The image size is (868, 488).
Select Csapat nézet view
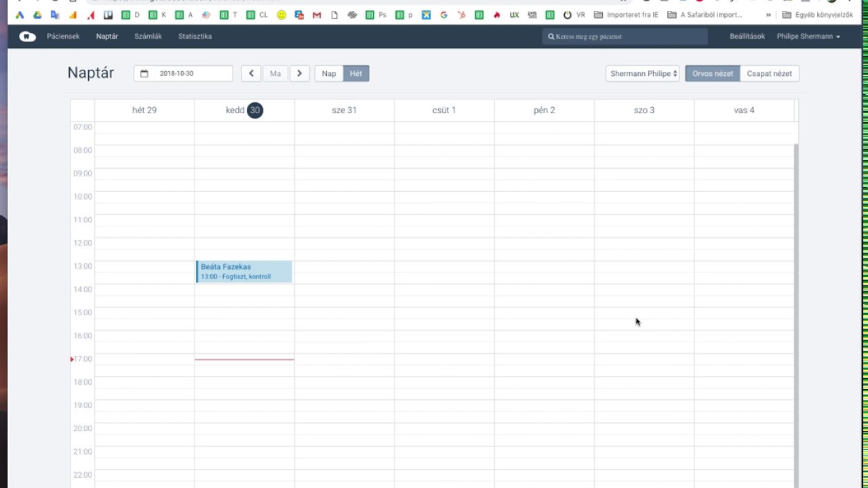[770, 74]
